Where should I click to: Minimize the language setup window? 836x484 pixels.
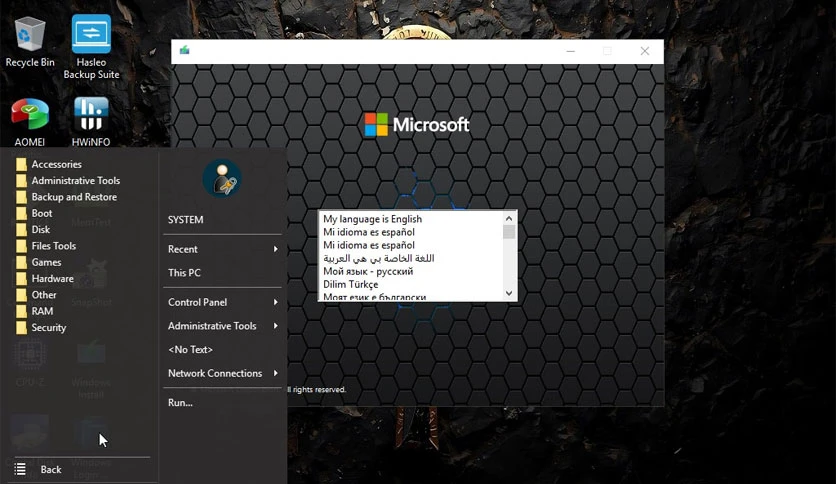click(570, 51)
